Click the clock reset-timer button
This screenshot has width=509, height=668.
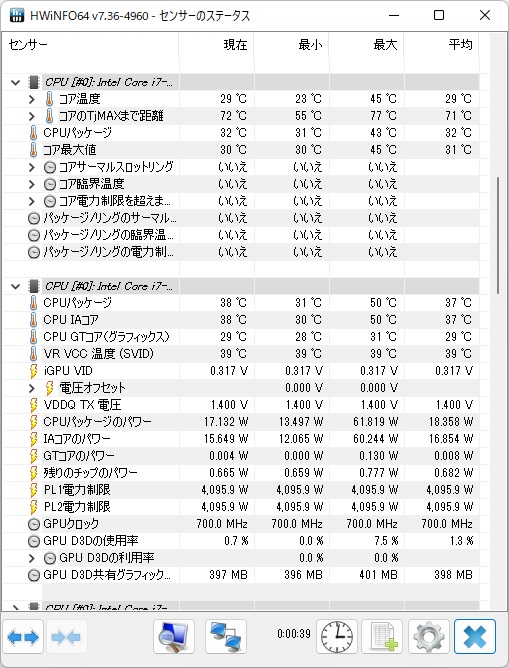(336, 637)
